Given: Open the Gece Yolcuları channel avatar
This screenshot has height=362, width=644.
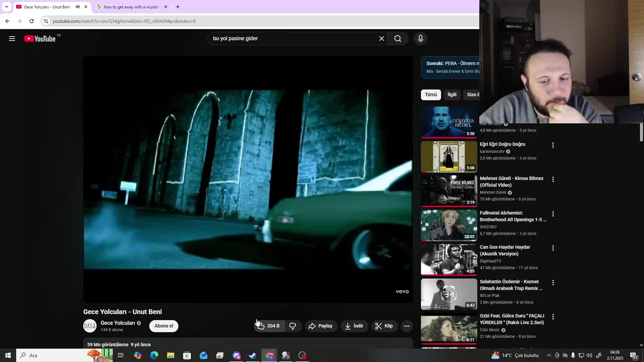Looking at the screenshot, I should tap(90, 326).
